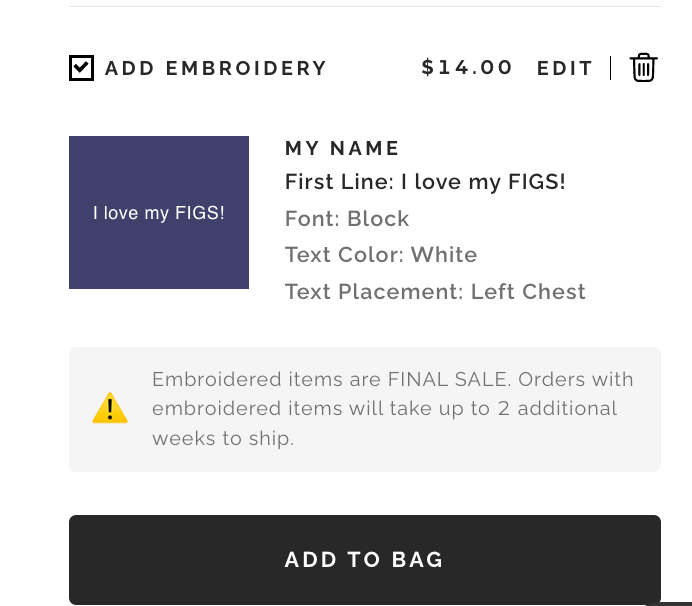This screenshot has height=606, width=692.
Task: Click 'weeks to ship.' in the notice
Action: click(x=223, y=439)
